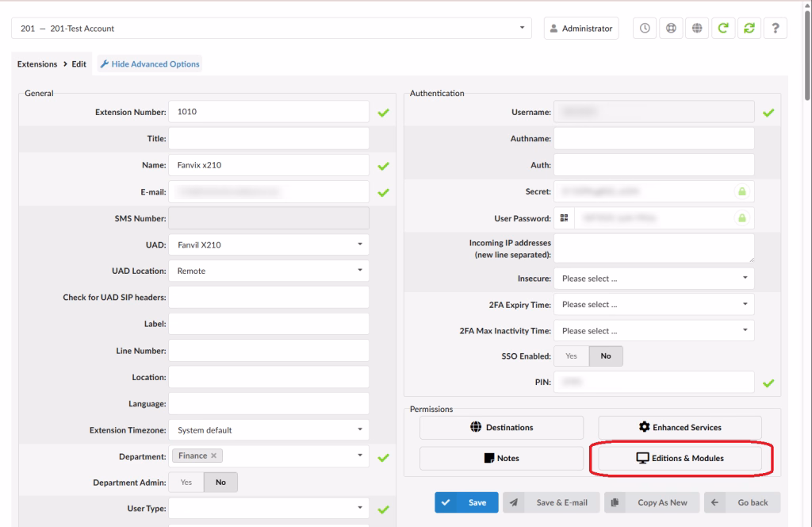The height and width of the screenshot is (527, 812).
Task: Open the clock history icon
Action: [645, 28]
